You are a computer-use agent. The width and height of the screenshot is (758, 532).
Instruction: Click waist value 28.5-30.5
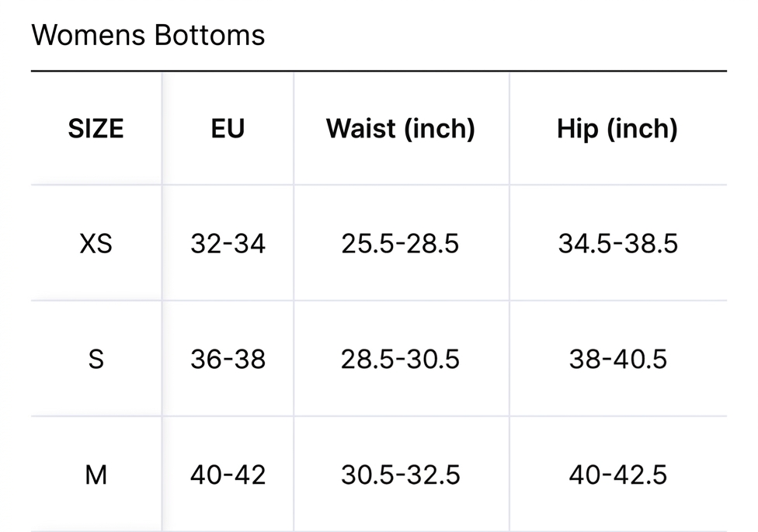pos(400,360)
